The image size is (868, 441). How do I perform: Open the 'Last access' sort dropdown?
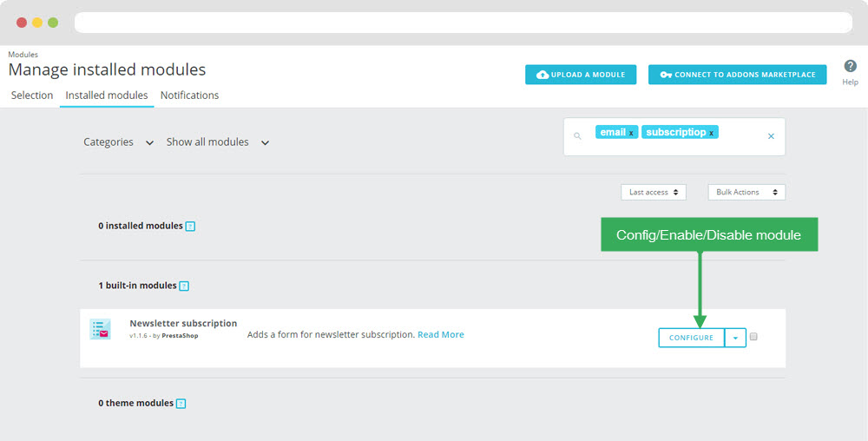coord(653,192)
